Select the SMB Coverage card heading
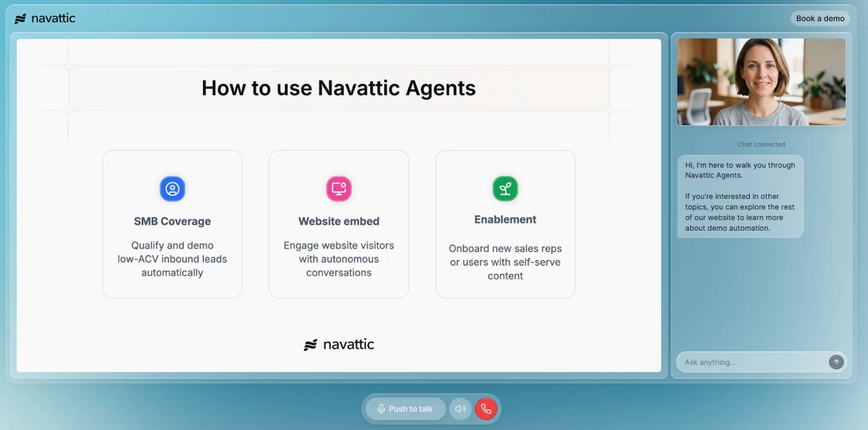 172,222
